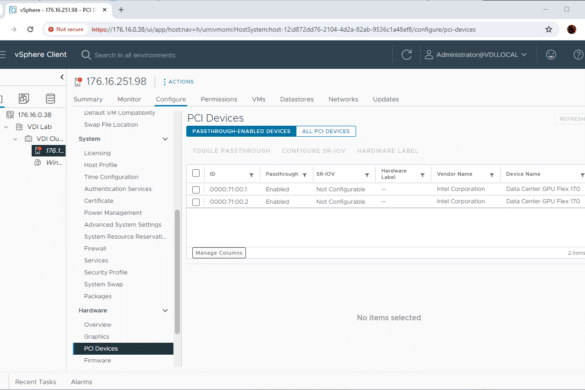
Task: Collapse the Hardware settings section
Action: (x=165, y=311)
